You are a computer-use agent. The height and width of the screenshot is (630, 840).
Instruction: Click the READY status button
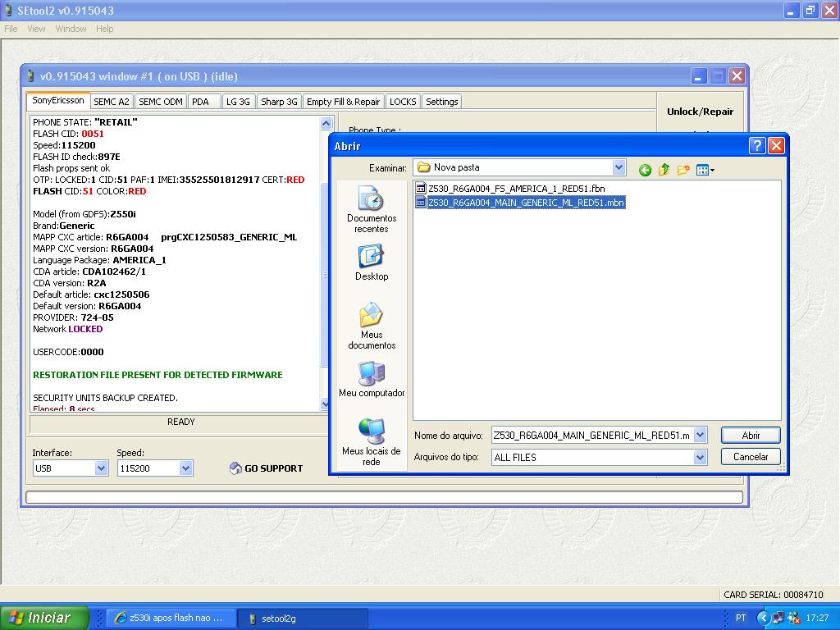coord(180,422)
